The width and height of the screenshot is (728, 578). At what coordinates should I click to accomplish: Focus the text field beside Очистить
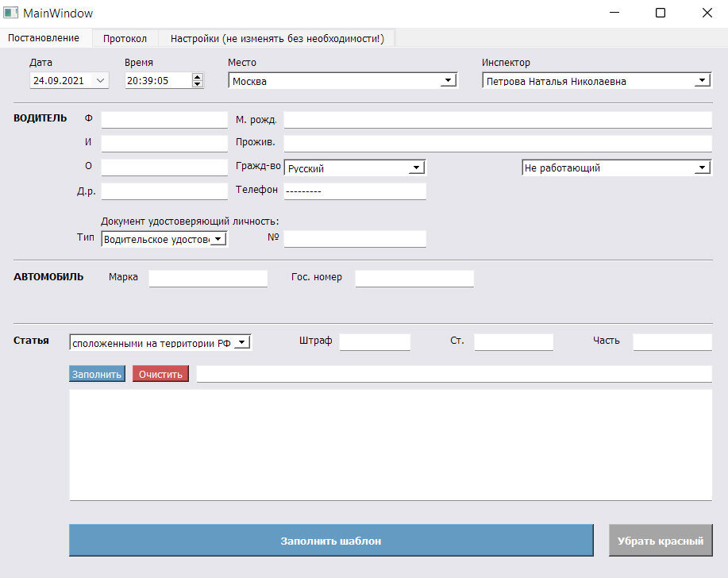click(x=454, y=374)
